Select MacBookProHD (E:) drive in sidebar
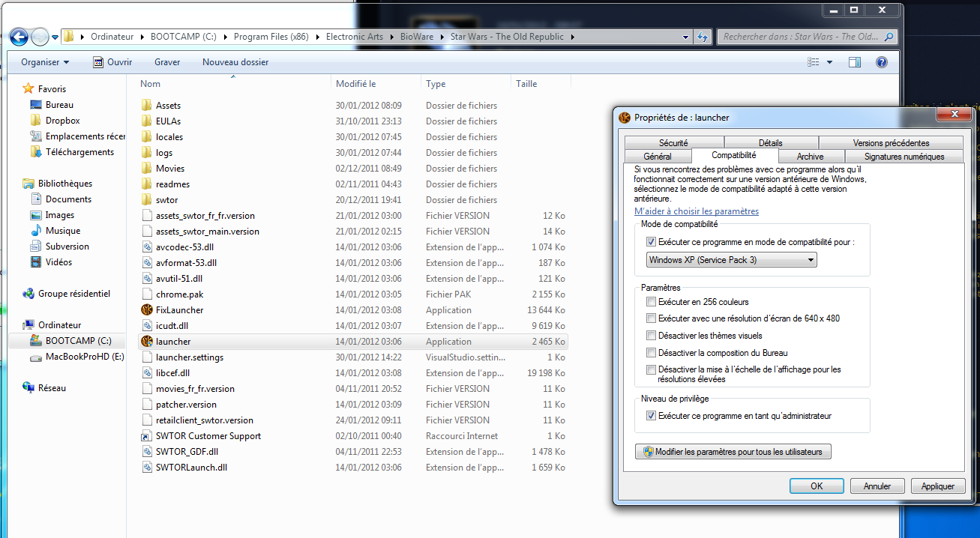Viewport: 980px width, 538px height. tap(85, 357)
